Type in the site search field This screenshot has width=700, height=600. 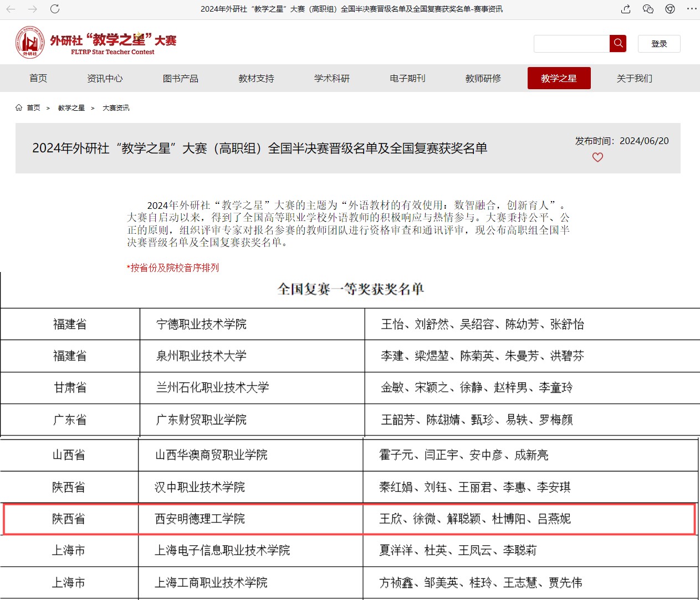click(x=571, y=44)
